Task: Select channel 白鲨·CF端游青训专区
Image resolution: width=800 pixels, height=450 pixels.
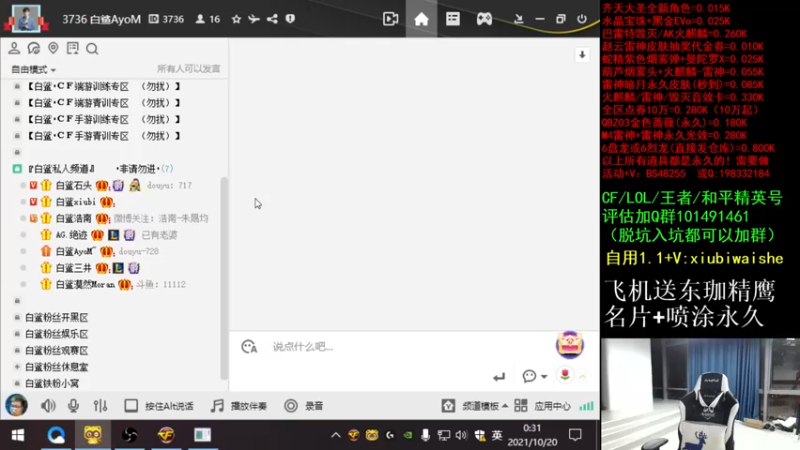Action: click(104, 103)
